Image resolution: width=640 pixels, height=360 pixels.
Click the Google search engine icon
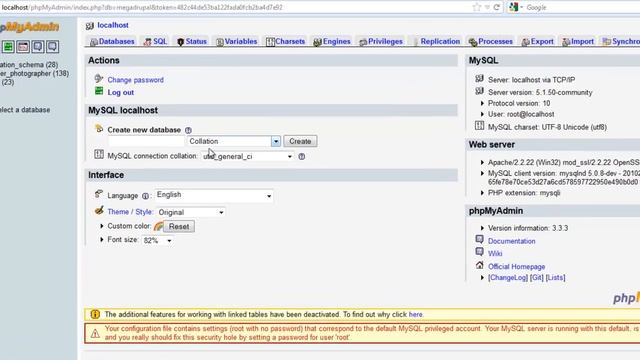pos(513,7)
